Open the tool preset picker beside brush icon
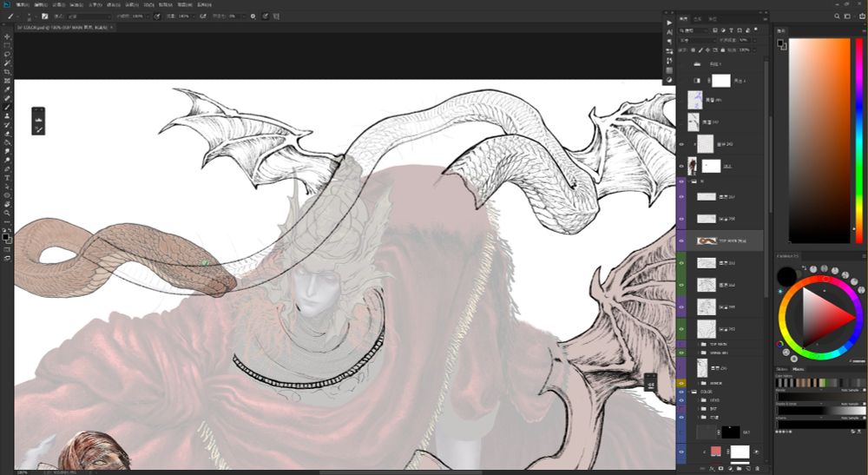Screen dimensions: 868x475 click(x=17, y=16)
